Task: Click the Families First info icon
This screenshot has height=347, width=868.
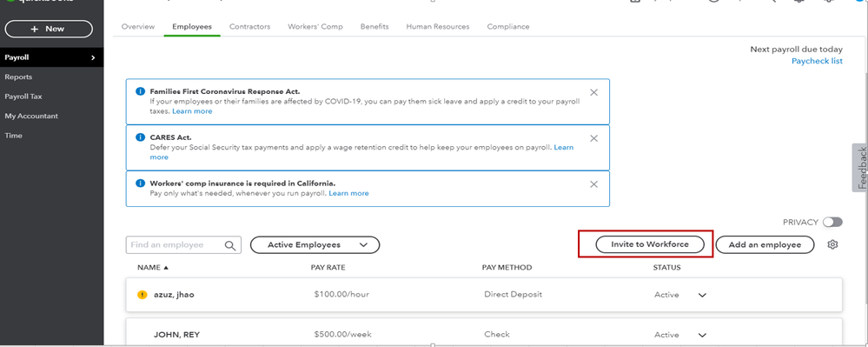Action: click(141, 91)
